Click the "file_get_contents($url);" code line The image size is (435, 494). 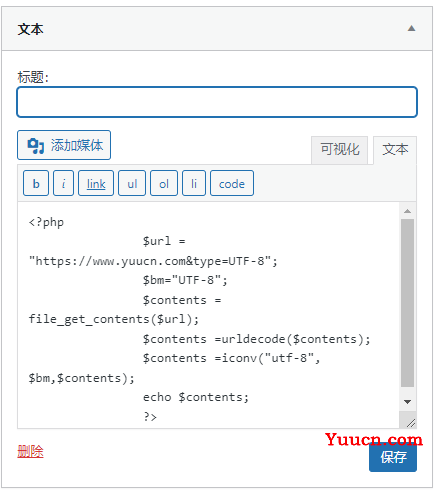tap(114, 319)
